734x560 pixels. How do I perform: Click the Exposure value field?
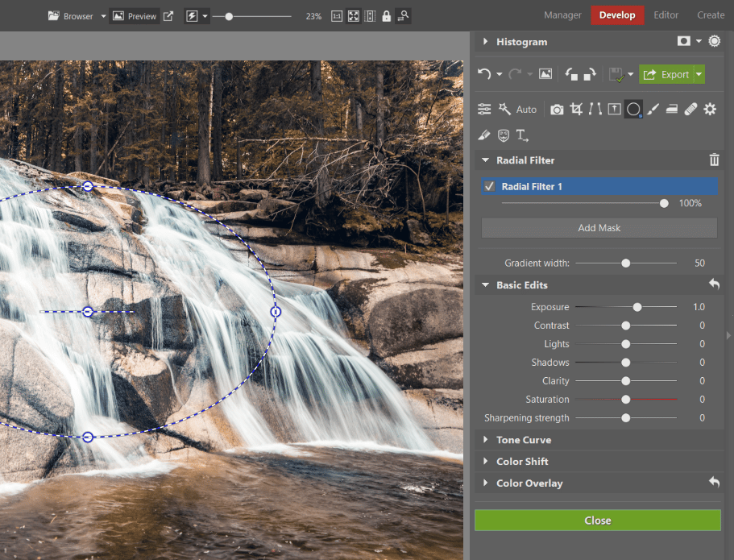tap(699, 307)
